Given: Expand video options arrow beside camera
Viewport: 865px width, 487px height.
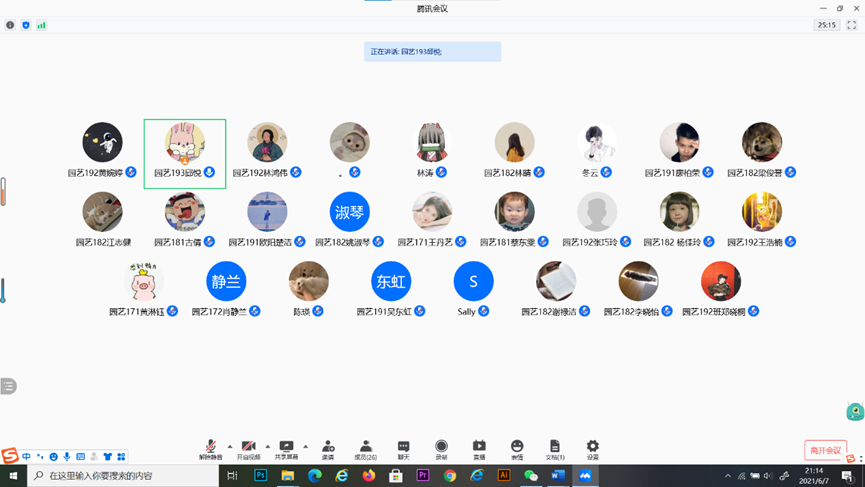Looking at the screenshot, I should point(268,446).
